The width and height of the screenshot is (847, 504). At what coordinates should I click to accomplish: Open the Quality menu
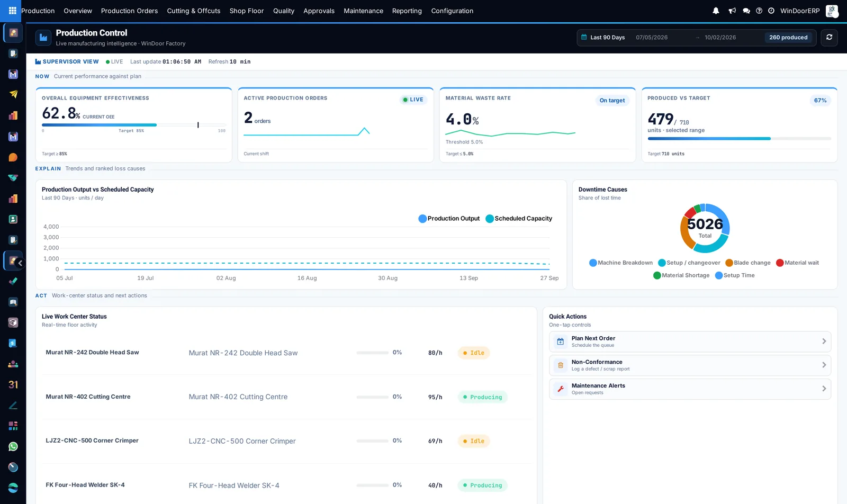coord(284,11)
